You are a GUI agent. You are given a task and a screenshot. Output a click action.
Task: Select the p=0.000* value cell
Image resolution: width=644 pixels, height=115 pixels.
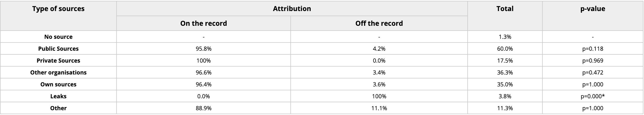[x=593, y=96]
